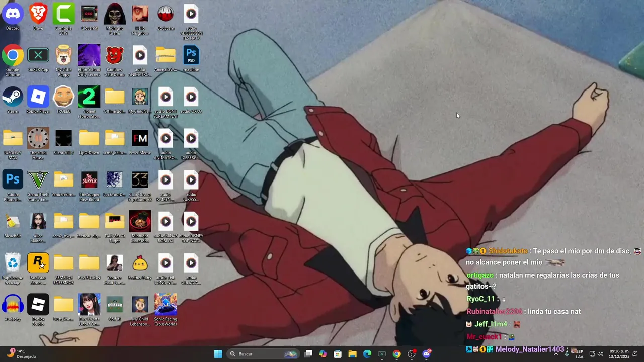Viewport: 644px width, 362px height.
Task: Select the Audacity desktop shortcut
Action: click(x=13, y=308)
